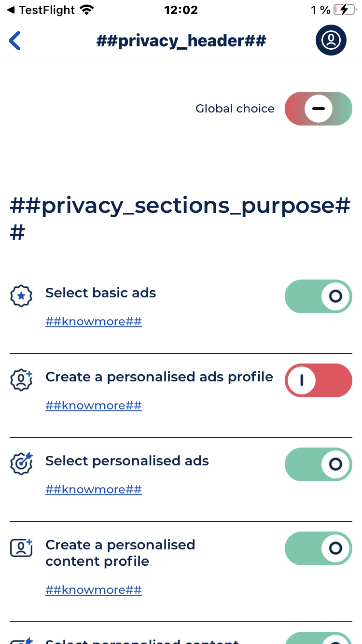The image size is (362, 644).
Task: Switch off personalised content profile toggle
Action: [x=319, y=548]
